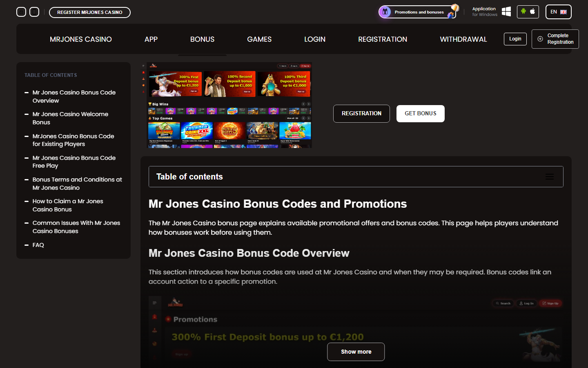
Task: Click the heading Mr Jones Casino Bonus Codes and Promotions
Action: click(x=278, y=204)
